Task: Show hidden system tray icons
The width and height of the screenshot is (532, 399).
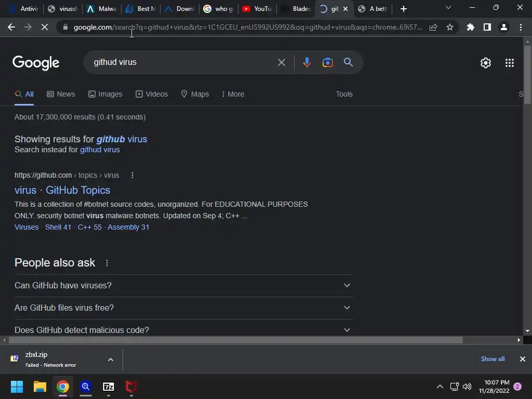Action: (x=440, y=387)
